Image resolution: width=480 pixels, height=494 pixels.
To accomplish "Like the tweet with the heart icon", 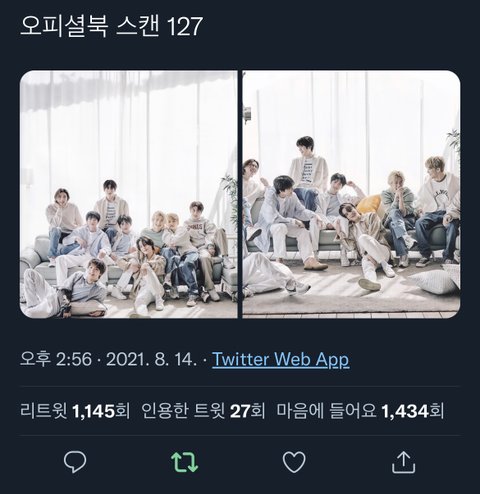I will [x=294, y=462].
